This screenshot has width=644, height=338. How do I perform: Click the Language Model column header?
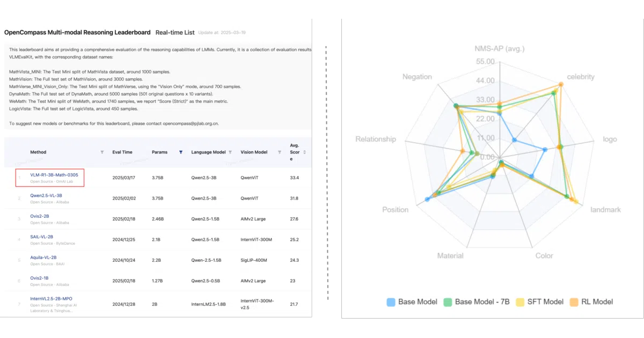click(x=208, y=152)
